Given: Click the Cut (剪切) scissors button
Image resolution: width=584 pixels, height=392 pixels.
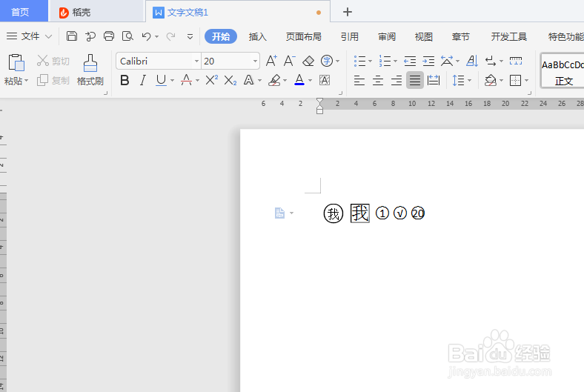Looking at the screenshot, I should click(53, 61).
